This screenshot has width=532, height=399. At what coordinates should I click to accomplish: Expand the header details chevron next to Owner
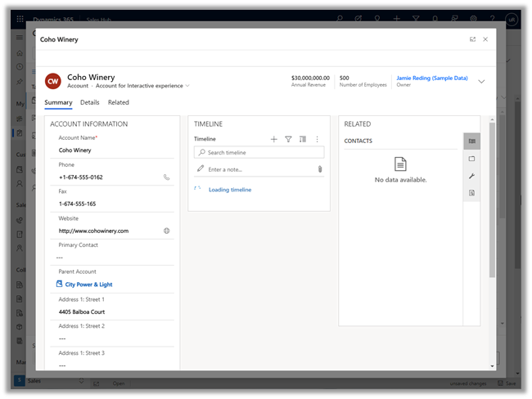pos(481,81)
